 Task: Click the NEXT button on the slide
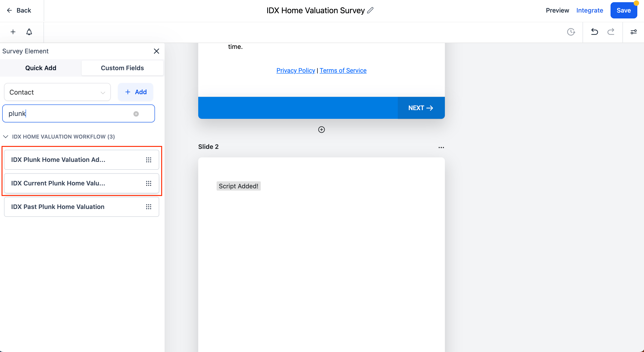pyautogui.click(x=421, y=108)
